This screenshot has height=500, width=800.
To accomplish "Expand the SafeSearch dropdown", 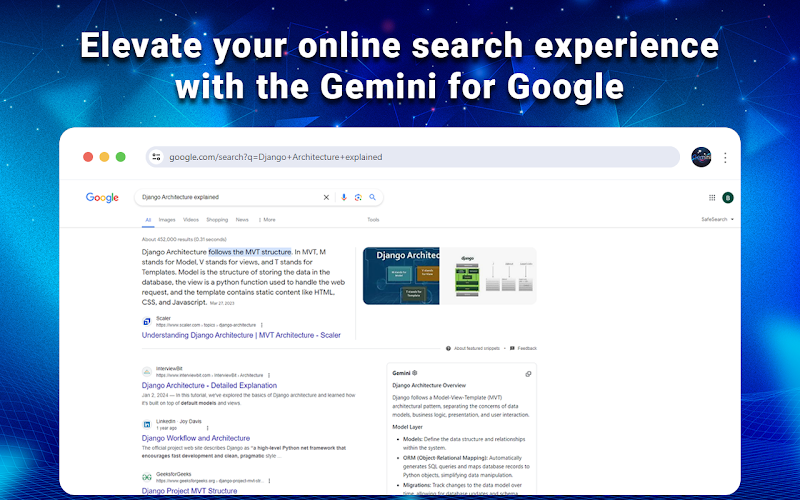I will (717, 219).
